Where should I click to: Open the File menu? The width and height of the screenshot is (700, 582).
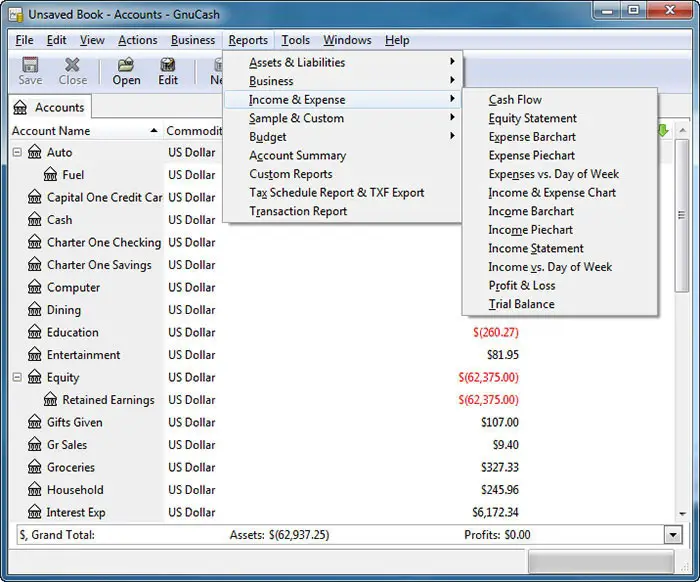tap(24, 40)
